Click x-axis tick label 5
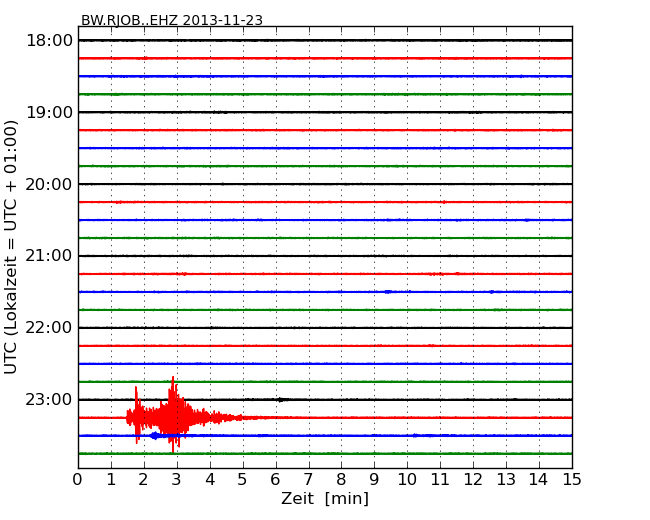650x520 pixels. 243,480
